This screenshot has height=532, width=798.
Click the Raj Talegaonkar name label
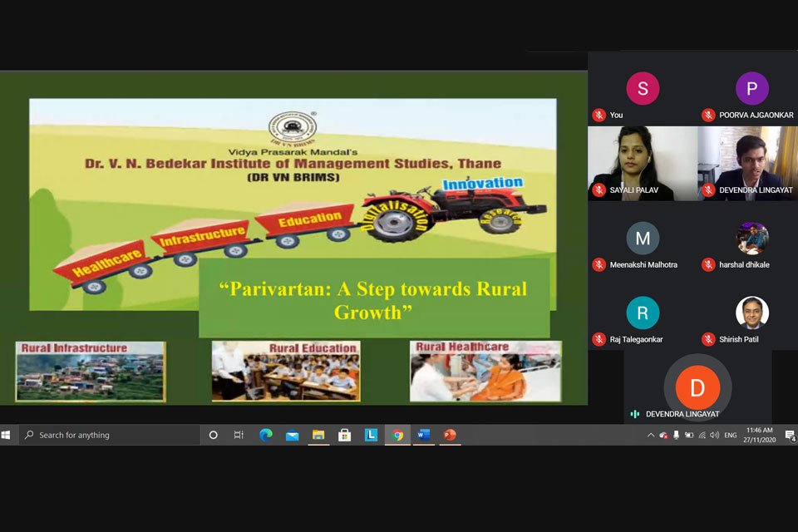pos(636,339)
